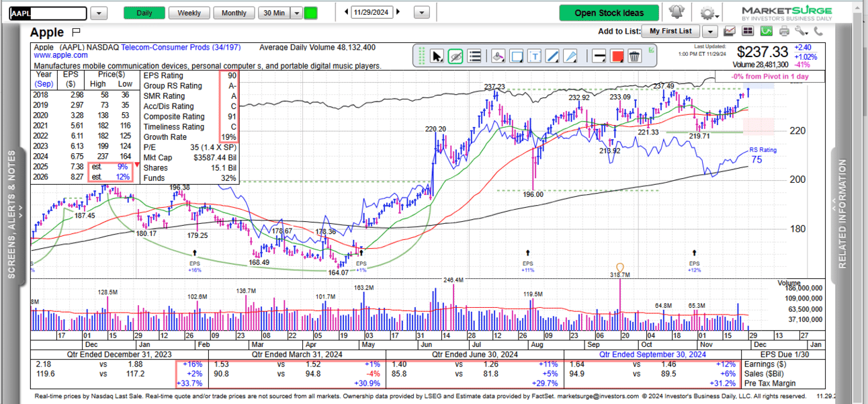Viewport: 868px width, 404px height.
Task: Click the 164.07 price low label
Action: (x=338, y=272)
